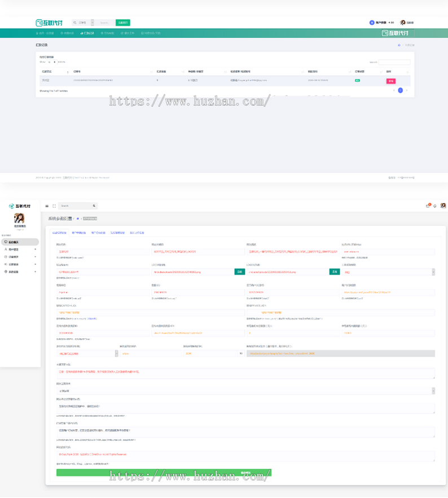Select the first tab in system settings
448x498 pixels.
pos(59,232)
